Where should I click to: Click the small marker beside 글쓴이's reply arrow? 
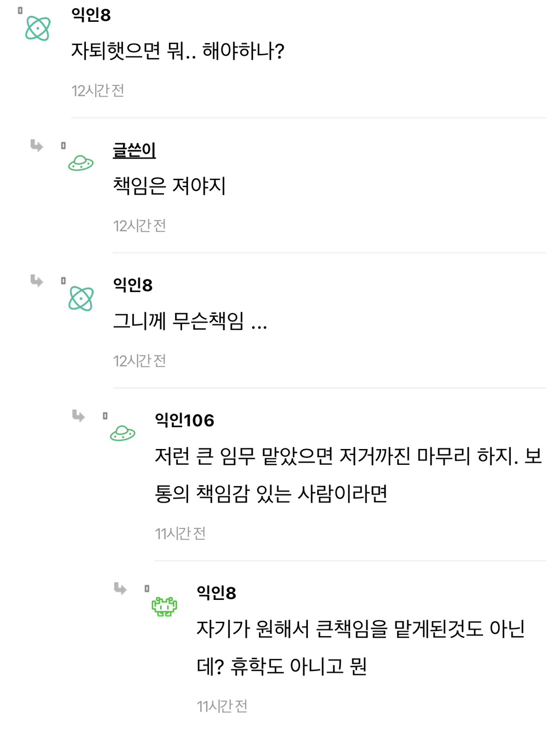coord(63,145)
